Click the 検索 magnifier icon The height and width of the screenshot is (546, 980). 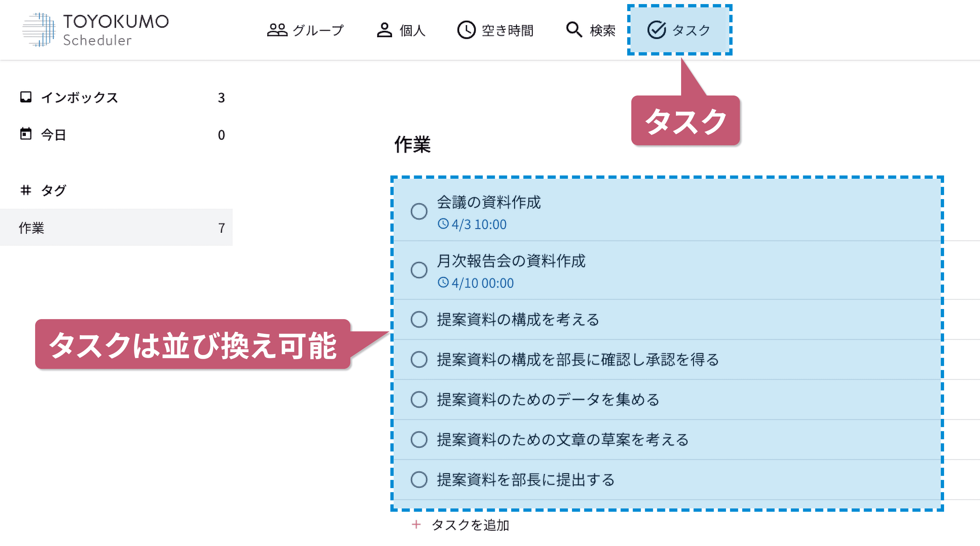point(574,30)
